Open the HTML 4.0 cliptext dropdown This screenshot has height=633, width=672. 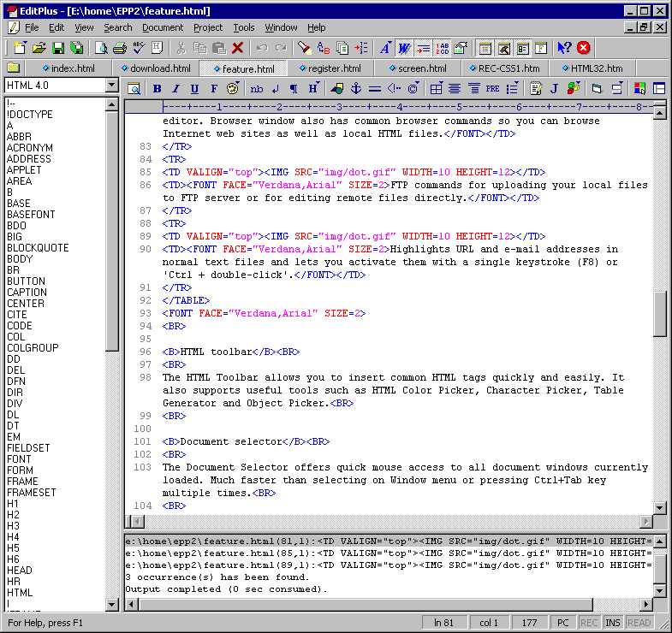112,86
